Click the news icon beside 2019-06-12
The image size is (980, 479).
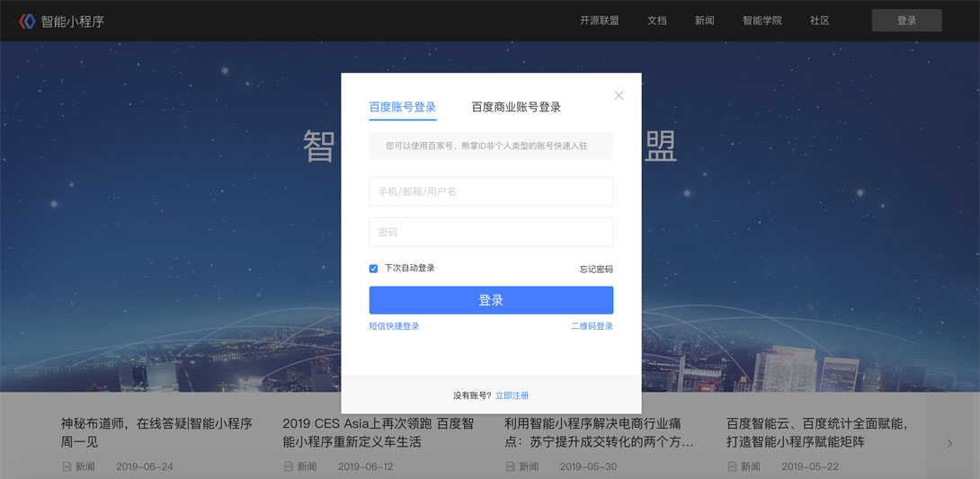288,466
